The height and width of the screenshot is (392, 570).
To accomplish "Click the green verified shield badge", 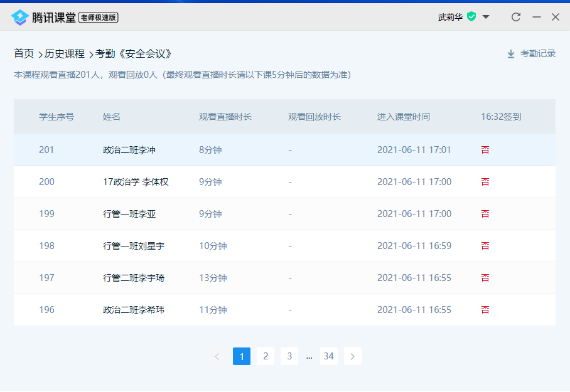I will (x=471, y=17).
